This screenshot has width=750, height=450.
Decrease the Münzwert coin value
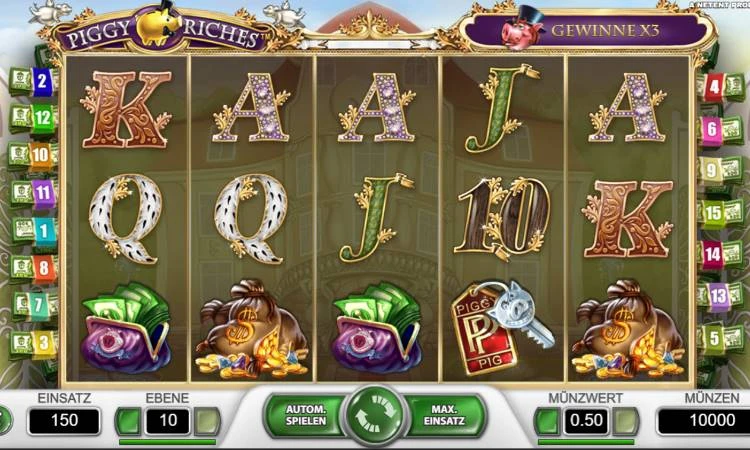(547, 421)
